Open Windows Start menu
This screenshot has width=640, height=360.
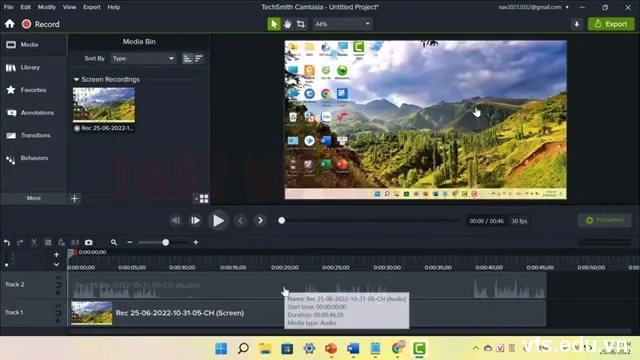[221, 348]
